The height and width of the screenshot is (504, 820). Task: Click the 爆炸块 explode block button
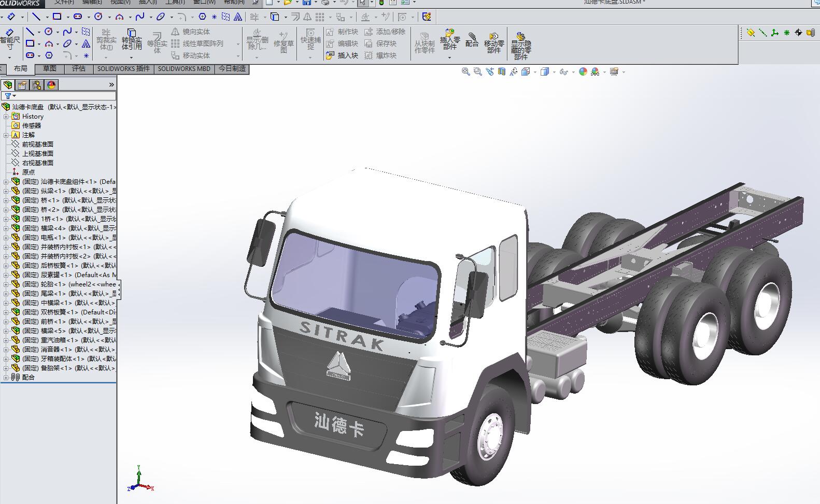(380, 55)
